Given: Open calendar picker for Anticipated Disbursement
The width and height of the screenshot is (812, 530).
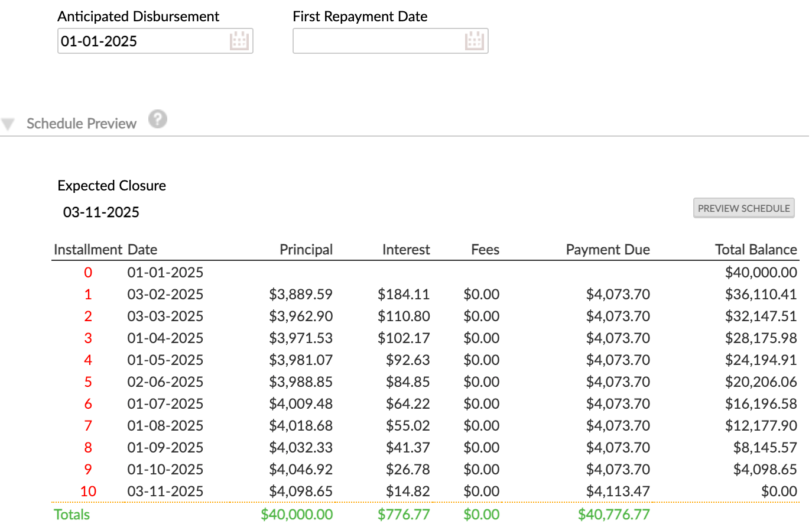Looking at the screenshot, I should tap(239, 41).
